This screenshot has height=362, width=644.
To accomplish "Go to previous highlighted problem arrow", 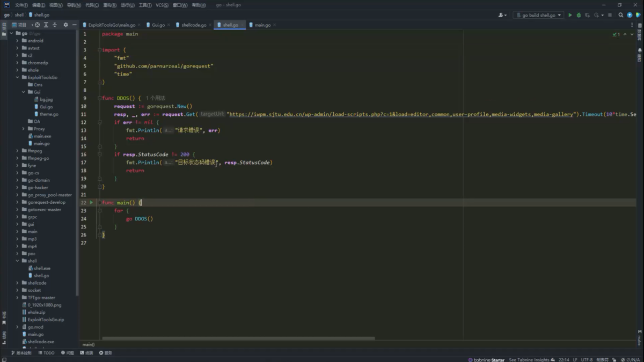I will 625,34.
